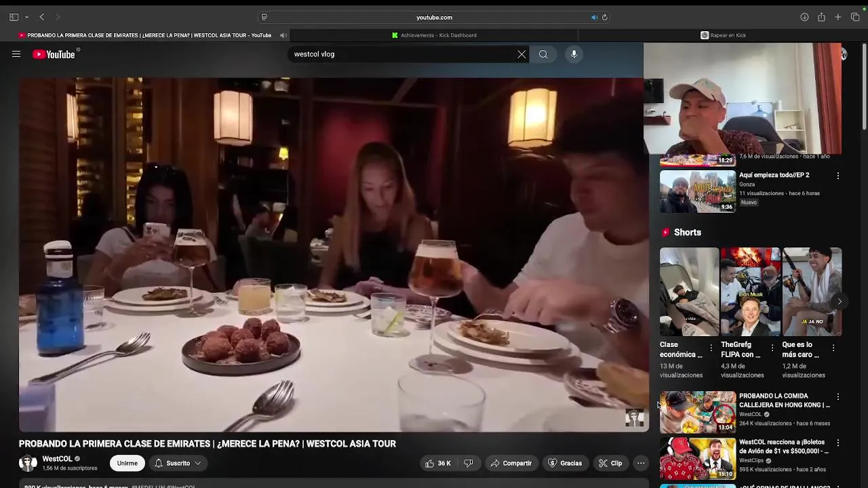The image size is (868, 488).
Task: Clear the search text with the X
Action: [x=521, y=54]
